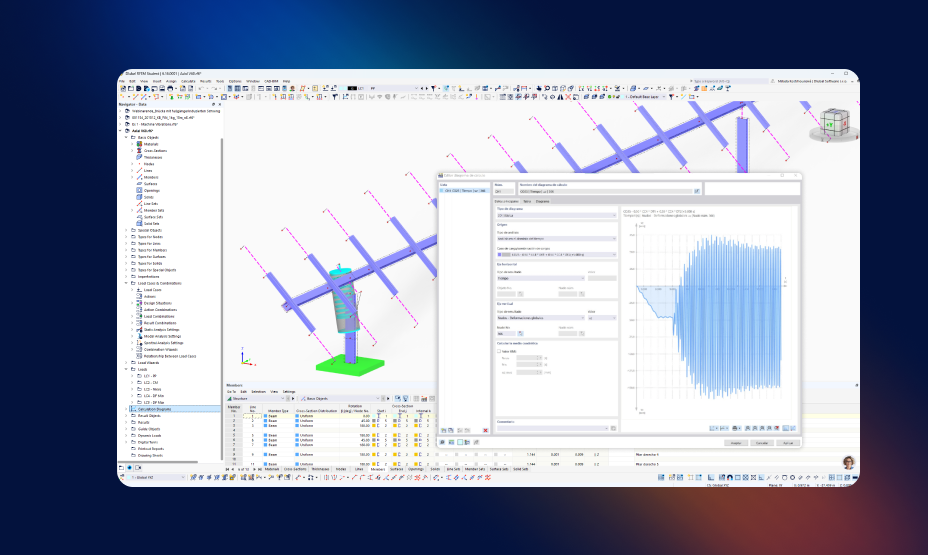928x555 pixels.
Task: Click search icon at dialog bottom-left
Action: tap(443, 442)
